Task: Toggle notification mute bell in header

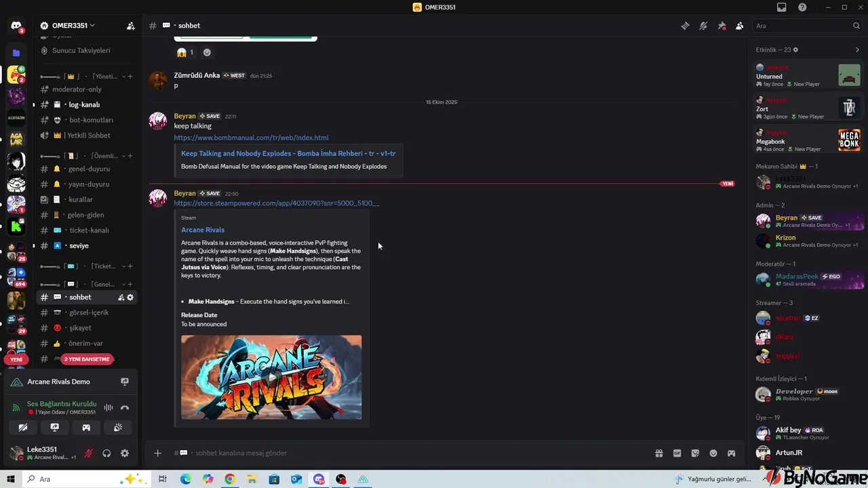Action: point(703,26)
